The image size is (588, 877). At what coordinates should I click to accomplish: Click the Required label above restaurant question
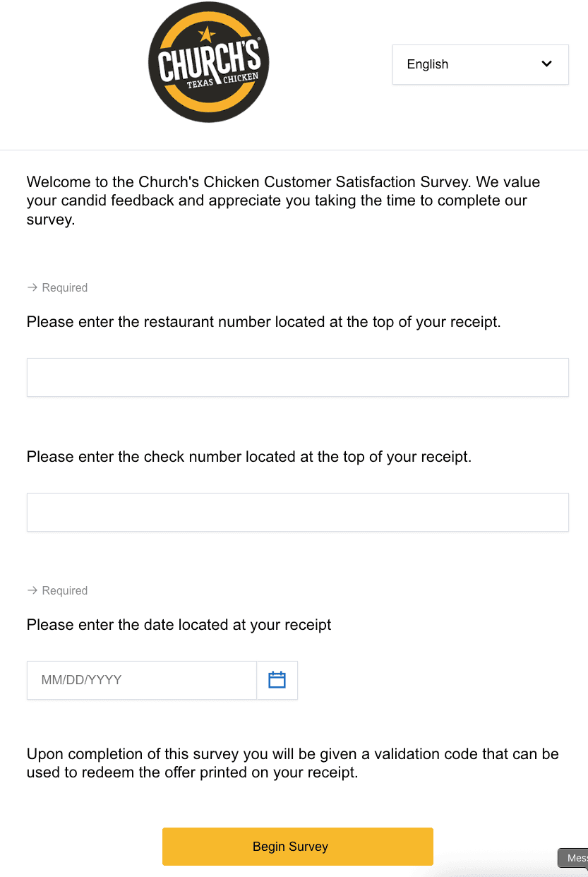(65, 287)
